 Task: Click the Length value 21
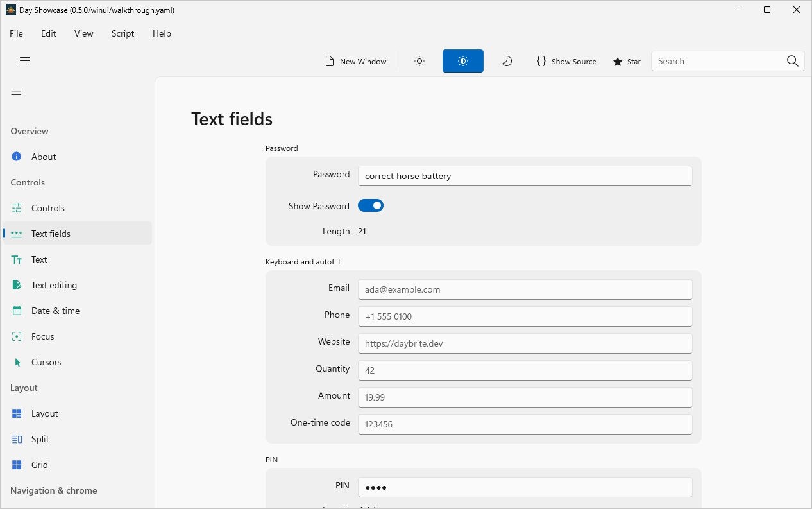[x=362, y=231]
